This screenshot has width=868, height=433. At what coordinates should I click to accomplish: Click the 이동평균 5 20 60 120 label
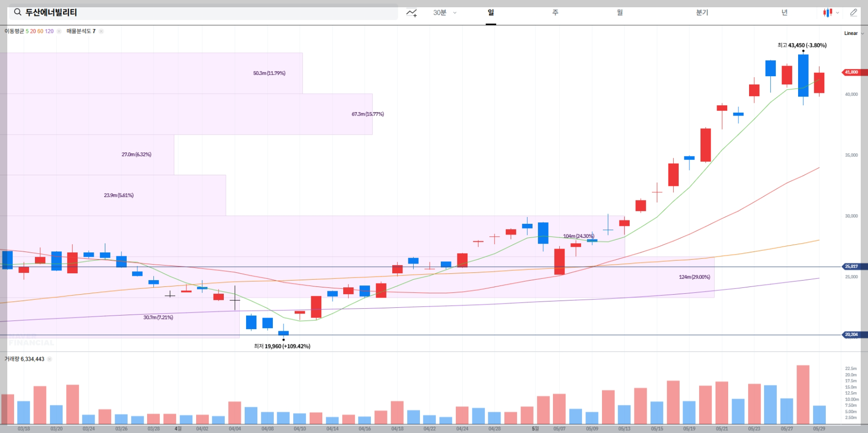pyautogui.click(x=29, y=31)
